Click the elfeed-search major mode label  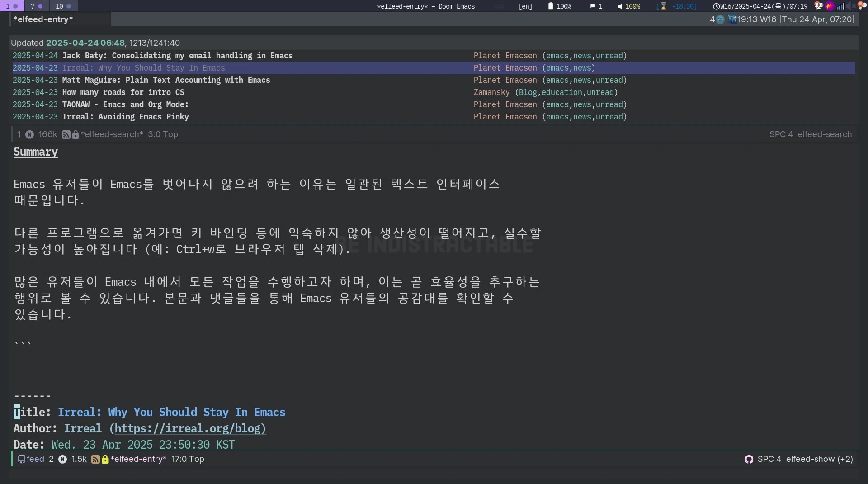click(824, 134)
